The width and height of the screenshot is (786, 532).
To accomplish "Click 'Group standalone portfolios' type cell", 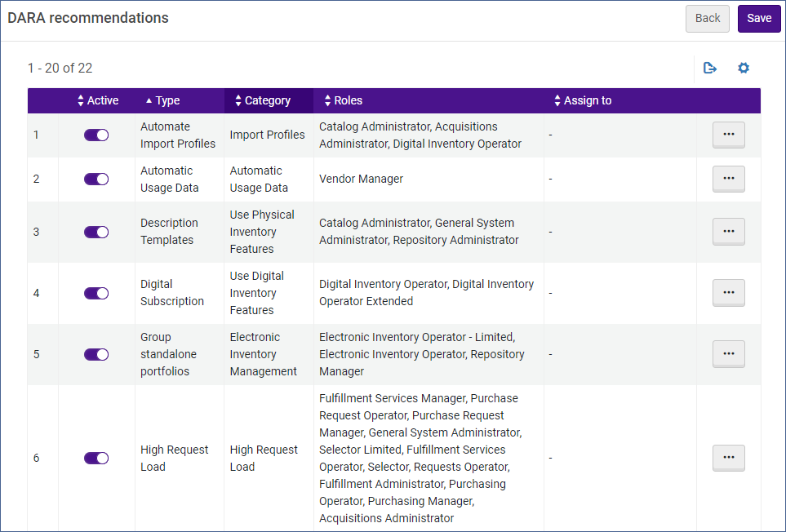I will pos(180,354).
